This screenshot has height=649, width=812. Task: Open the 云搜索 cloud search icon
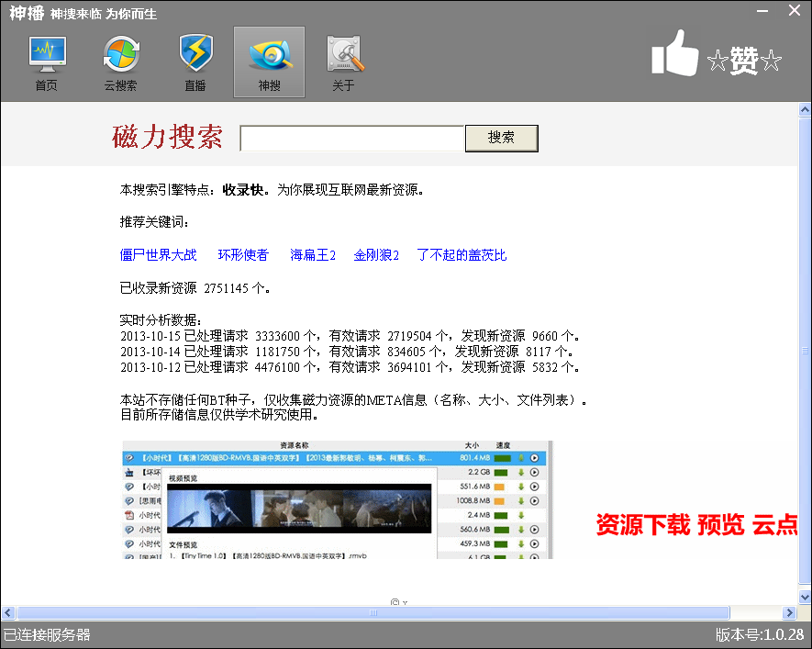click(120, 62)
